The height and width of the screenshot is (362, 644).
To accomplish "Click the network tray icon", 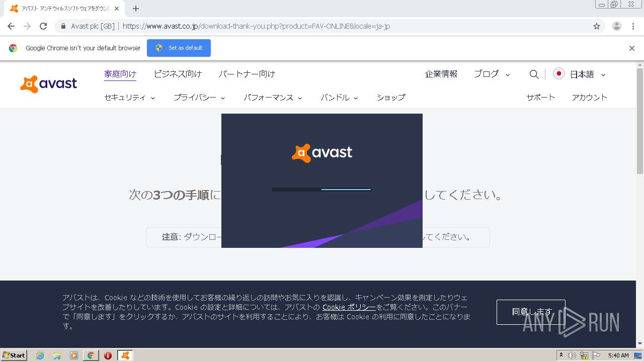I will [584, 355].
